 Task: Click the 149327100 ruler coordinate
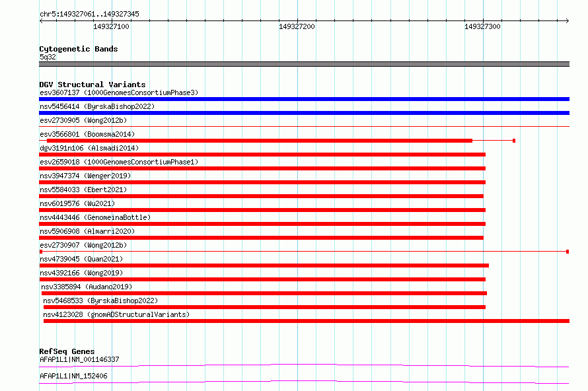click(111, 26)
